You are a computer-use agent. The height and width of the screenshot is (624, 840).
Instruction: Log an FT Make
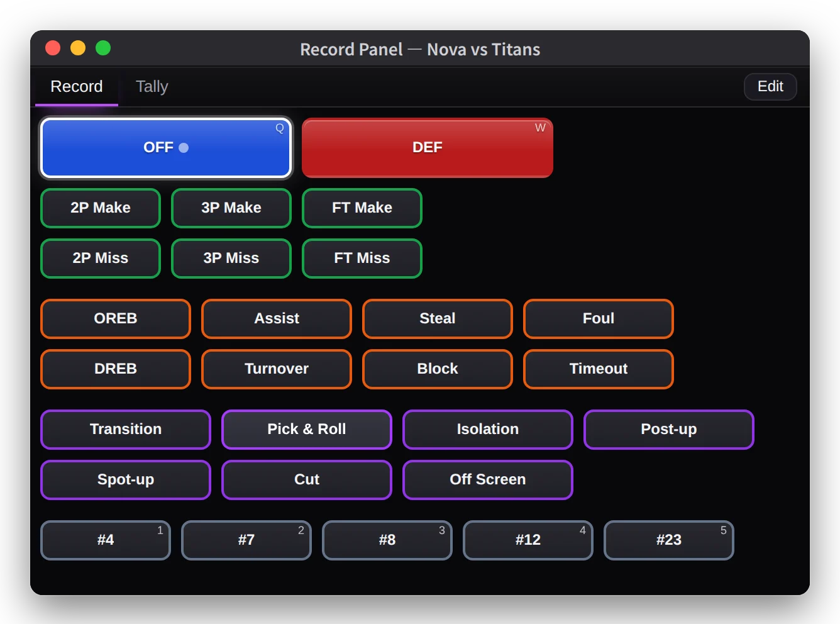[362, 208]
